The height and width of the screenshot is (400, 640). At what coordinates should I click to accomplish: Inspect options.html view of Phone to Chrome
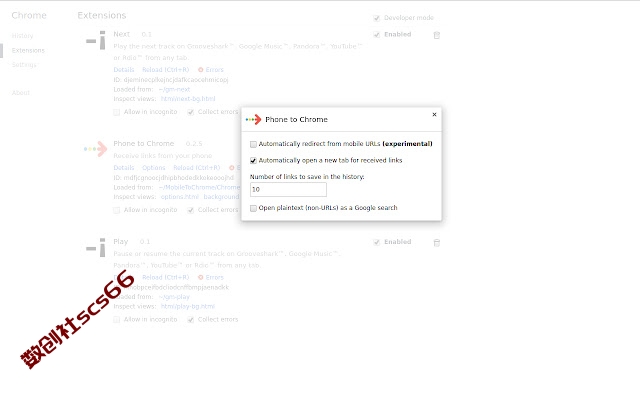[x=180, y=197]
